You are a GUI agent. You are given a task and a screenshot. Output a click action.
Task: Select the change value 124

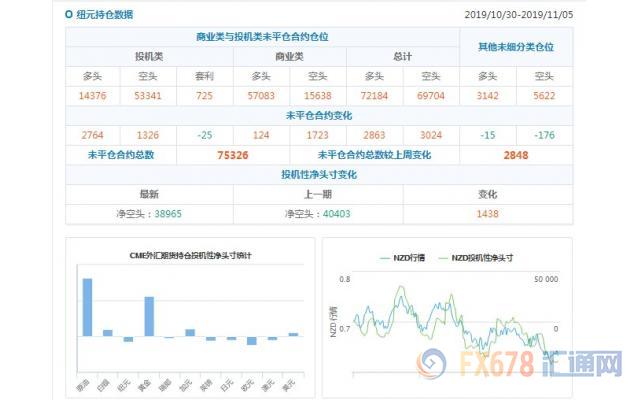[x=261, y=135]
